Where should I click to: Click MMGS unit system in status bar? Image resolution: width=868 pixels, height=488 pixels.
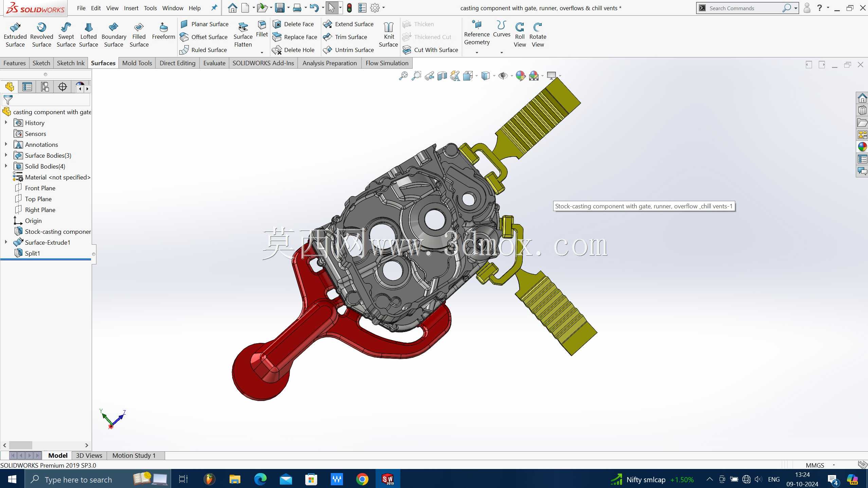click(815, 465)
